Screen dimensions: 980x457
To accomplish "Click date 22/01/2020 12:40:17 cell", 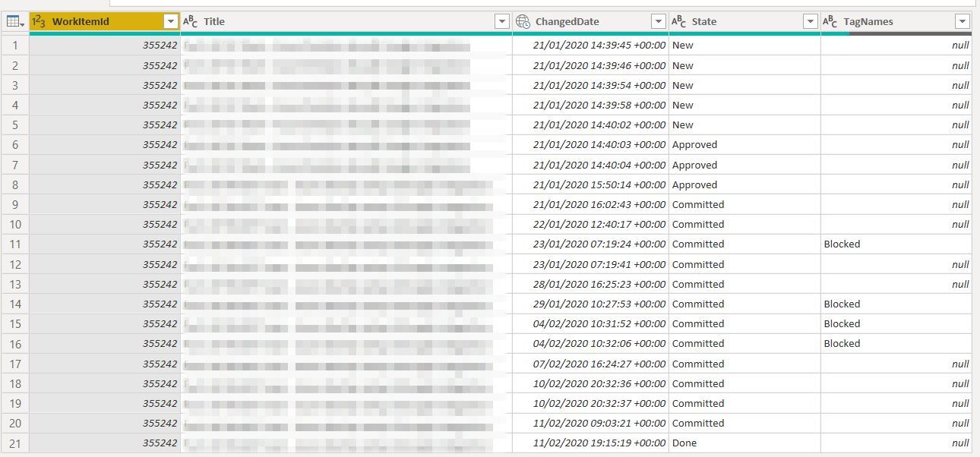I will (591, 224).
